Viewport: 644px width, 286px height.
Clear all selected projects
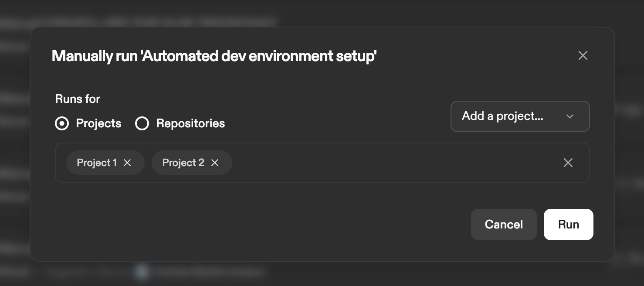click(568, 163)
